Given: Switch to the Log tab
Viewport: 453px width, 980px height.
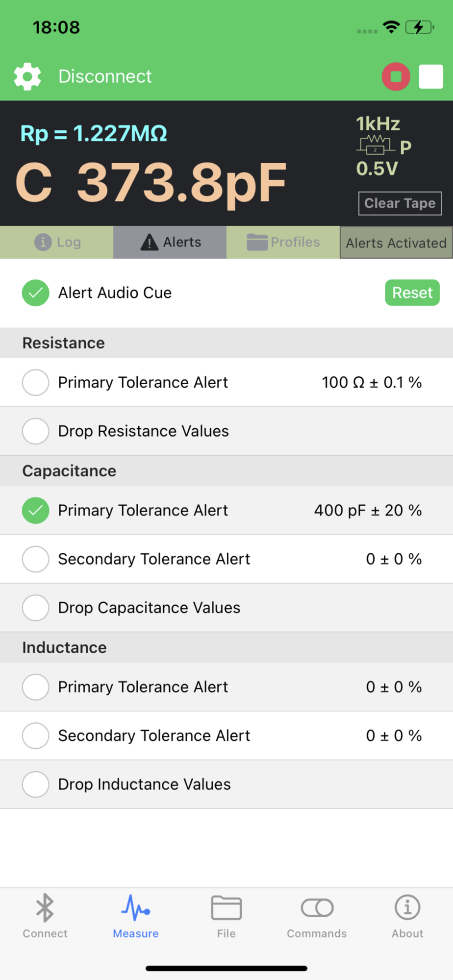Looking at the screenshot, I should coord(57,242).
